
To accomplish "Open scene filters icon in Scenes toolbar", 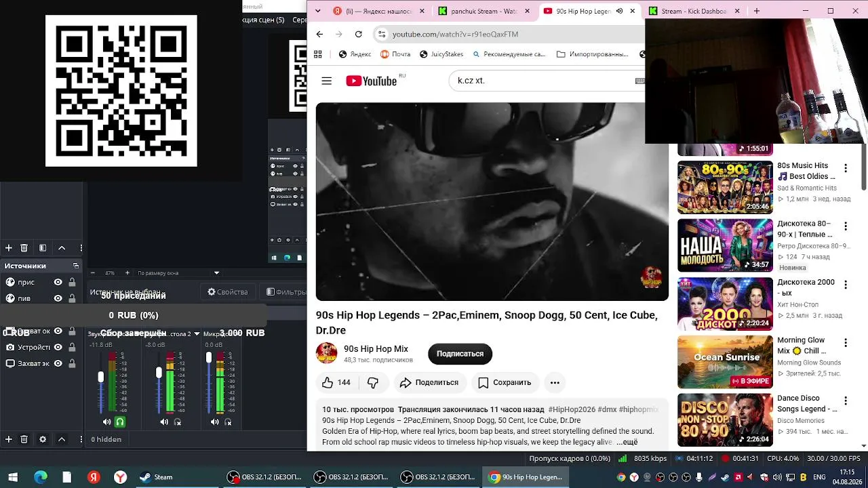I will [43, 248].
